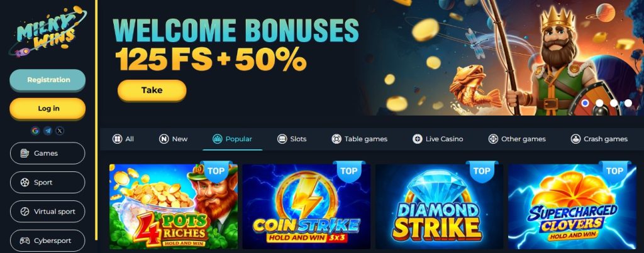Image resolution: width=644 pixels, height=253 pixels.
Task: Launch the Diamond Strike game tile
Action: pyautogui.click(x=439, y=207)
